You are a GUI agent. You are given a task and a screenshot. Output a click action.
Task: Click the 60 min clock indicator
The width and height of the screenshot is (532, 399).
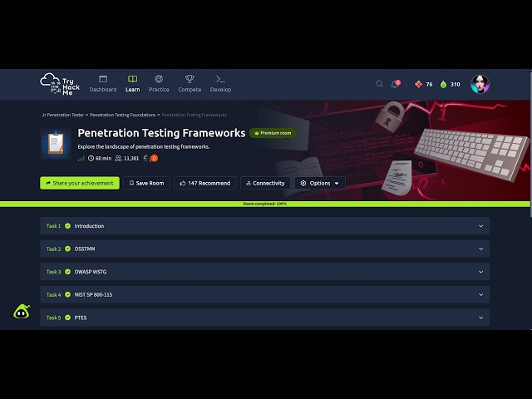click(100, 158)
